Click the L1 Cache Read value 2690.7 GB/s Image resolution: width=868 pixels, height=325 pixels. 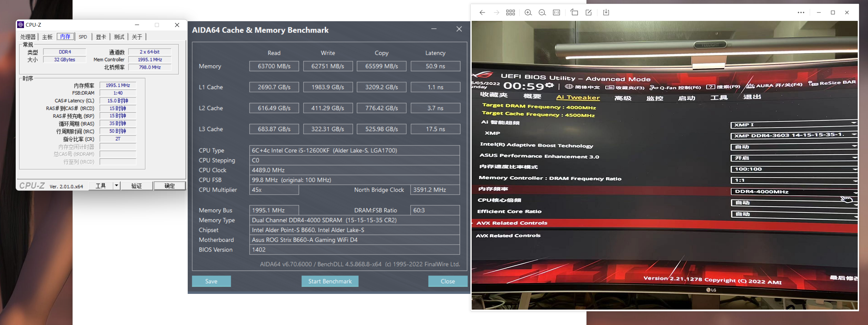coord(274,87)
